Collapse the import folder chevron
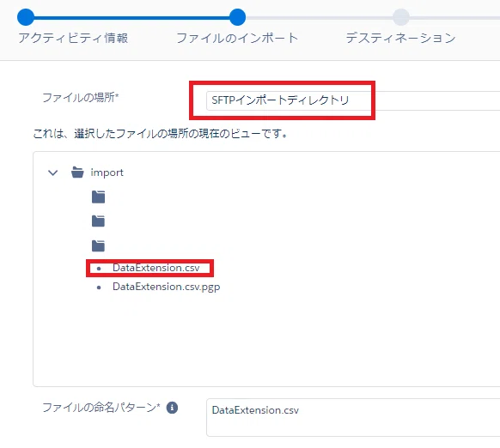Image resolution: width=500 pixels, height=448 pixels. point(52,173)
